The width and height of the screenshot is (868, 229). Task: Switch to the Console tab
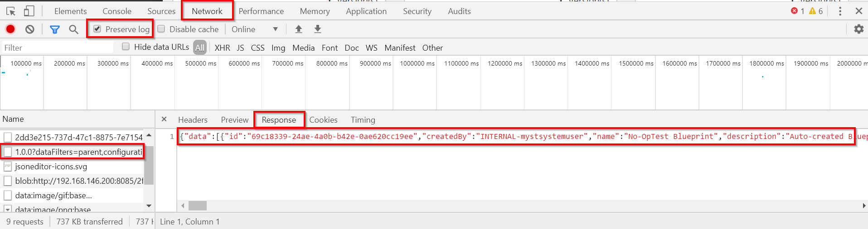117,11
